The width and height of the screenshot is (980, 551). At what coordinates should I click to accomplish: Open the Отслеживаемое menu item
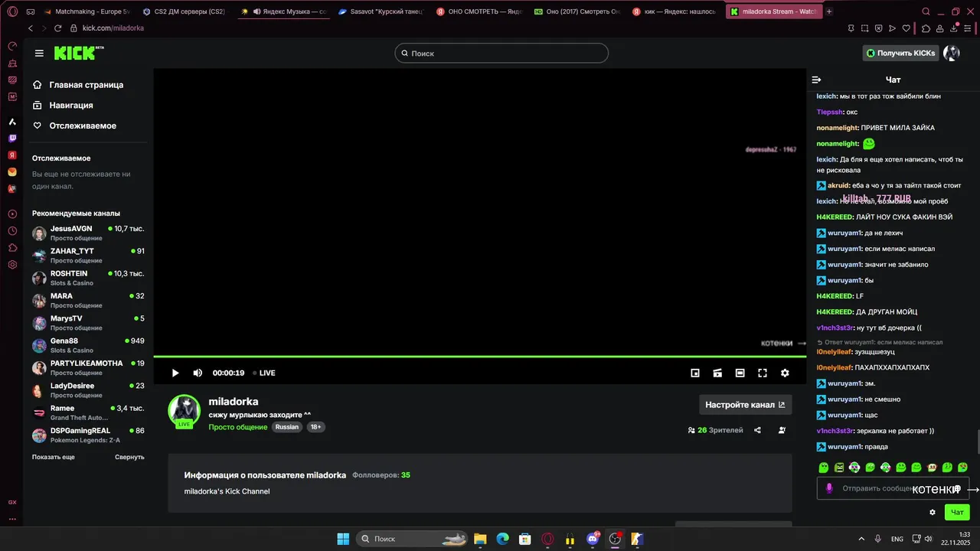click(74, 126)
